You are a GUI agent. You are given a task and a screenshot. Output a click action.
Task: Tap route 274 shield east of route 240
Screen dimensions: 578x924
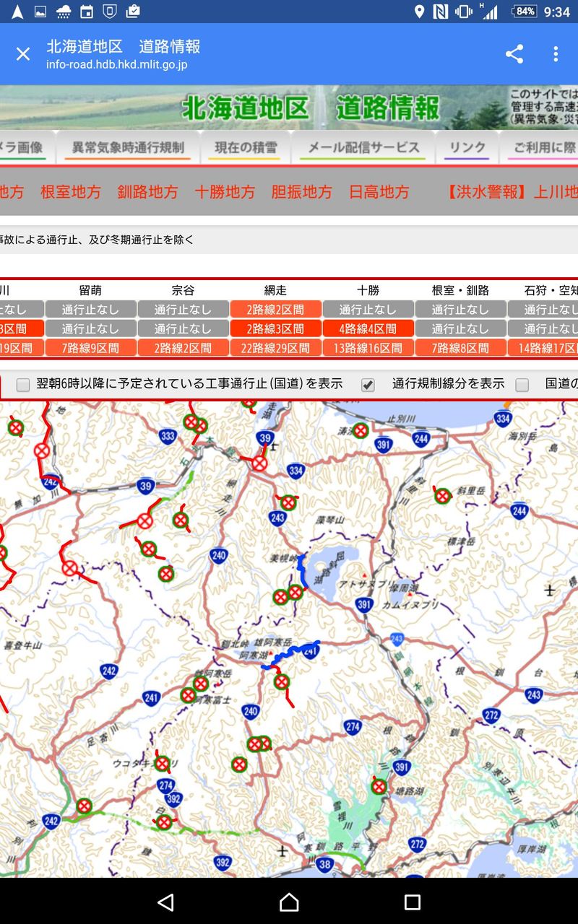click(352, 727)
